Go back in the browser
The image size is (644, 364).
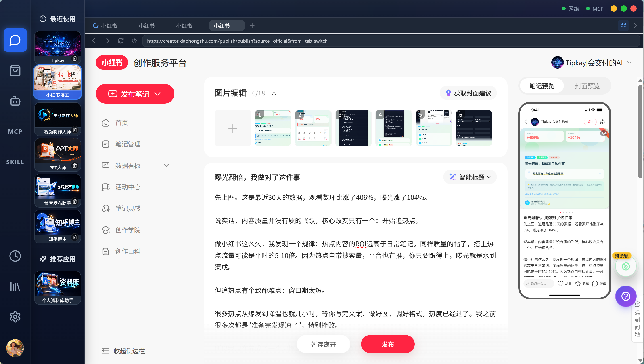click(94, 40)
